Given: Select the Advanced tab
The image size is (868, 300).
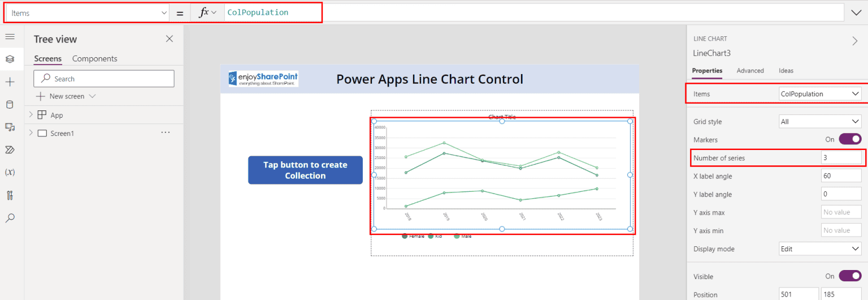Looking at the screenshot, I should tap(750, 71).
